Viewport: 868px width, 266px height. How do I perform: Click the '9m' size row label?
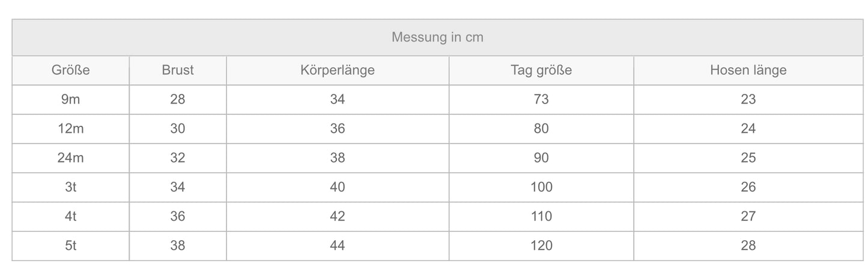click(x=70, y=99)
